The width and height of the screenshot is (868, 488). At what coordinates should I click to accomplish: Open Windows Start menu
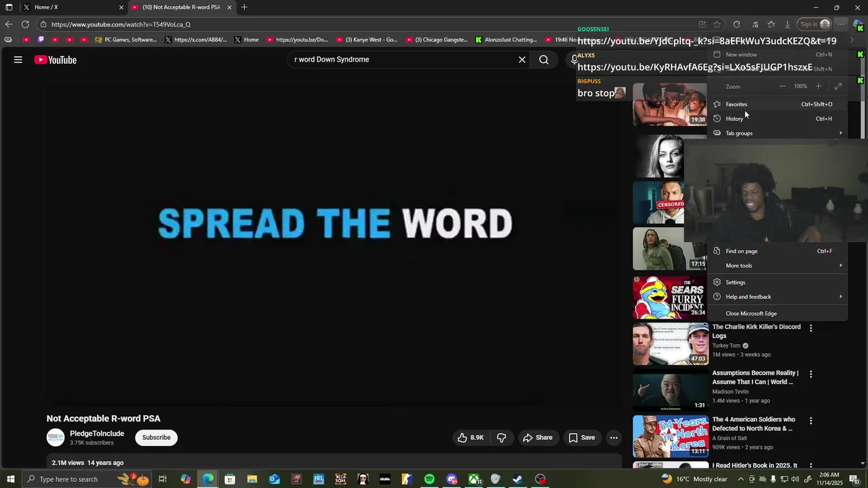(x=10, y=479)
